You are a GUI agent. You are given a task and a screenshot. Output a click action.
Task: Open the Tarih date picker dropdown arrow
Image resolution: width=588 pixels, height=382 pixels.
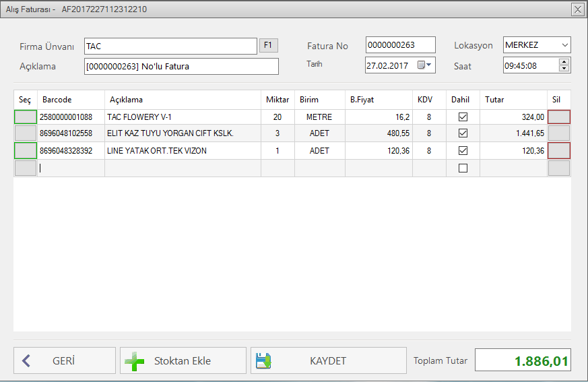(430, 65)
